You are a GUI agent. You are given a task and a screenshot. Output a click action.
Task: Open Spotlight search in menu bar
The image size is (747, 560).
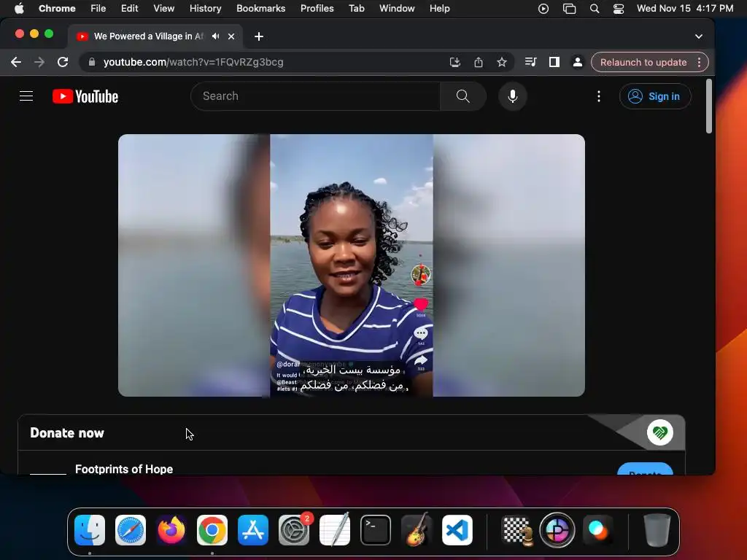pyautogui.click(x=594, y=9)
